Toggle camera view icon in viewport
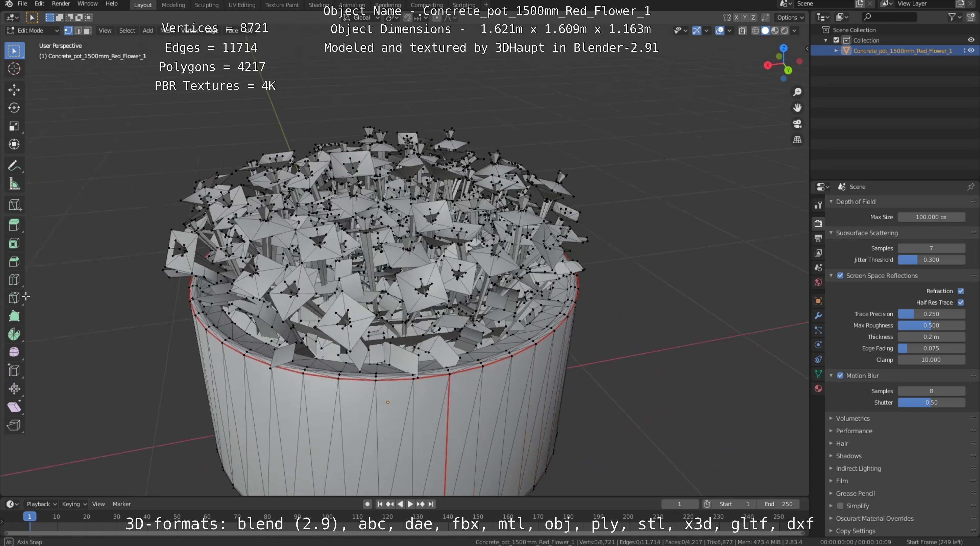 point(797,124)
